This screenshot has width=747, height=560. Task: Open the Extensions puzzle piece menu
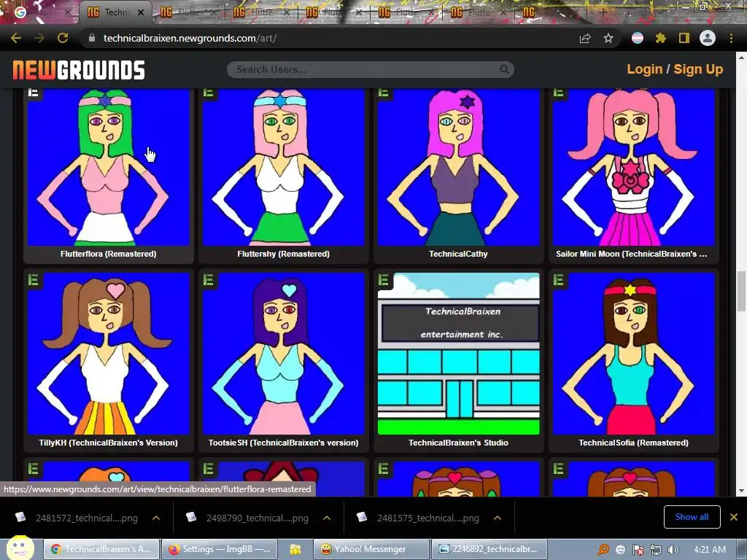(660, 38)
